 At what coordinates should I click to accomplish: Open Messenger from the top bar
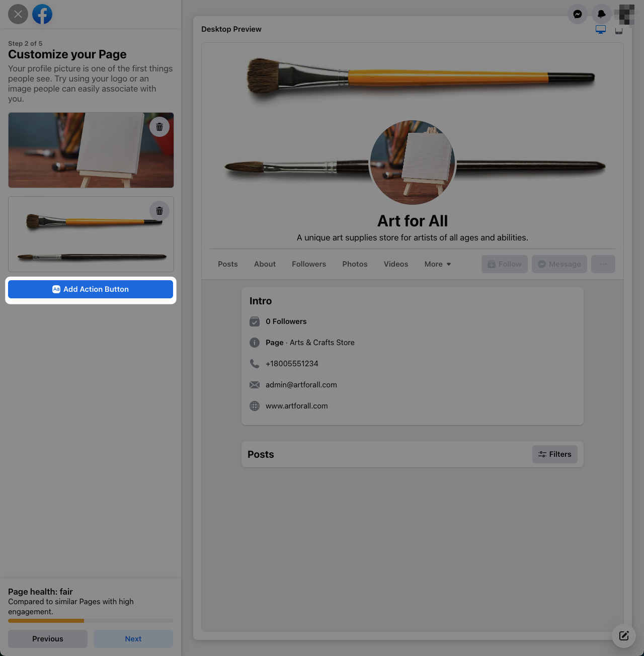coord(577,14)
